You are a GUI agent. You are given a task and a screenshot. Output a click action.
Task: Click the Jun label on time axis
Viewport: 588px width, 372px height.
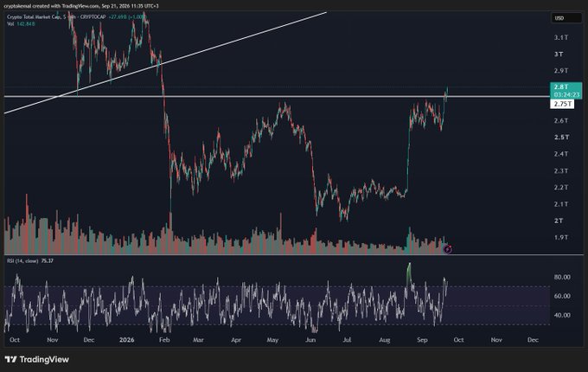click(310, 340)
